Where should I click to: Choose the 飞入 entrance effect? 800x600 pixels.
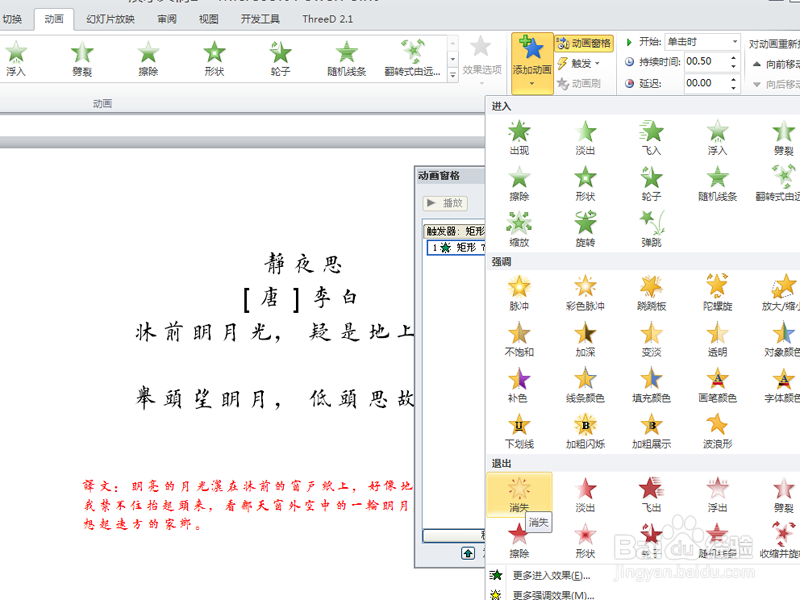tap(652, 137)
